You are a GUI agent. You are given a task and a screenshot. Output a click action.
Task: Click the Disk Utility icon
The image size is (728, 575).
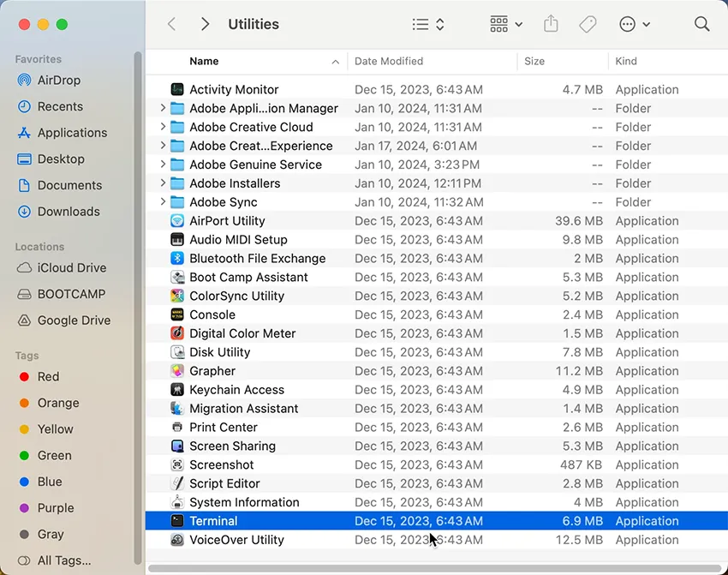[x=177, y=352]
